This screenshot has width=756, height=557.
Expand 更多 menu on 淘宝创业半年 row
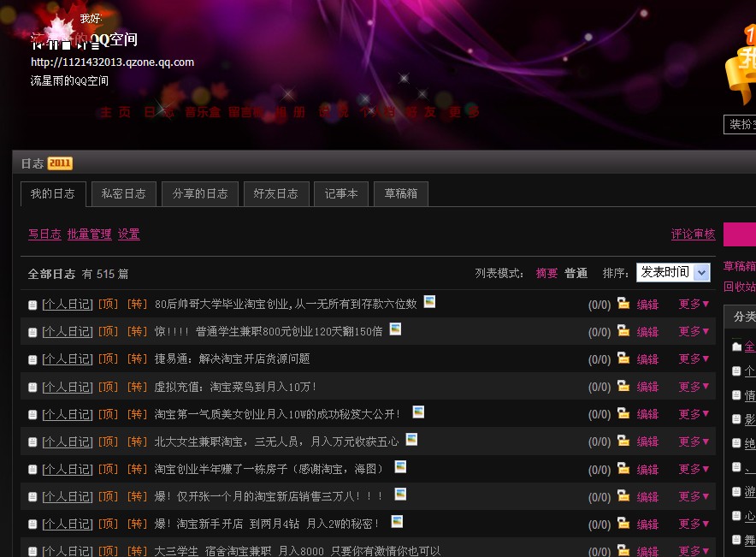(x=694, y=469)
